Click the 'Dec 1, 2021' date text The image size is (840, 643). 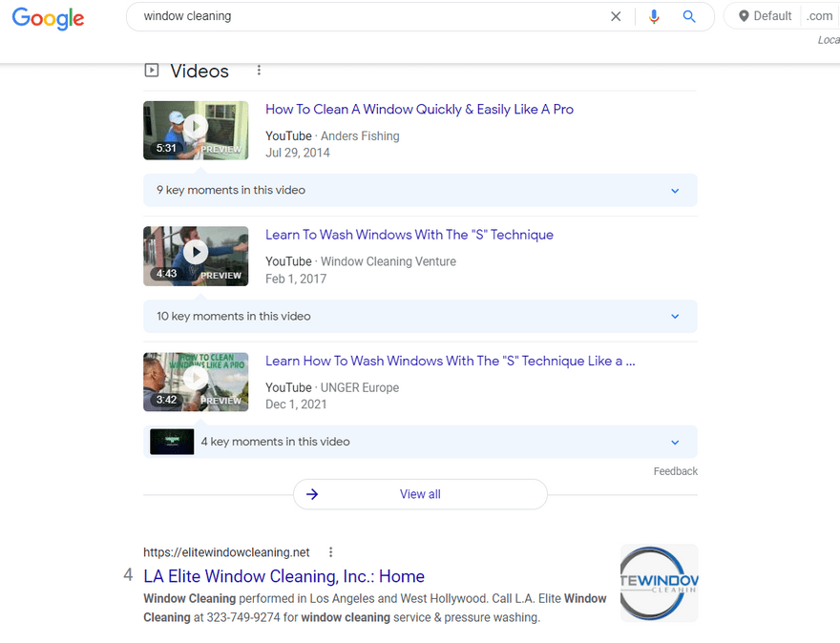[296, 404]
